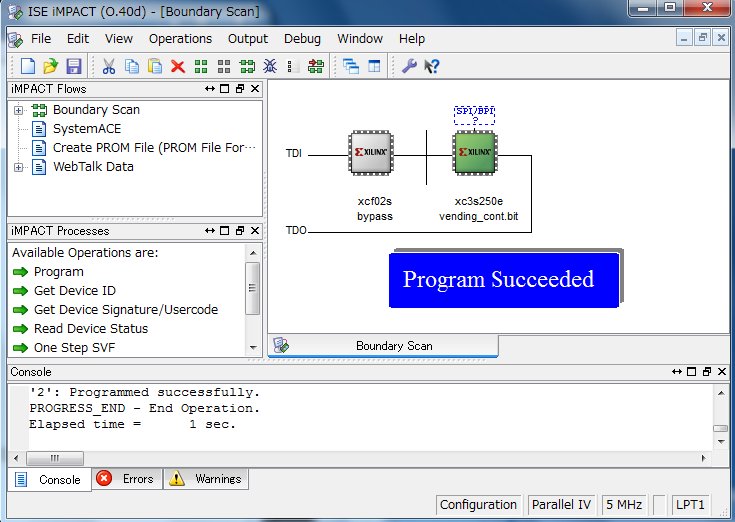The width and height of the screenshot is (735, 522).
Task: Click the LPT1 status bar field
Action: (x=690, y=505)
